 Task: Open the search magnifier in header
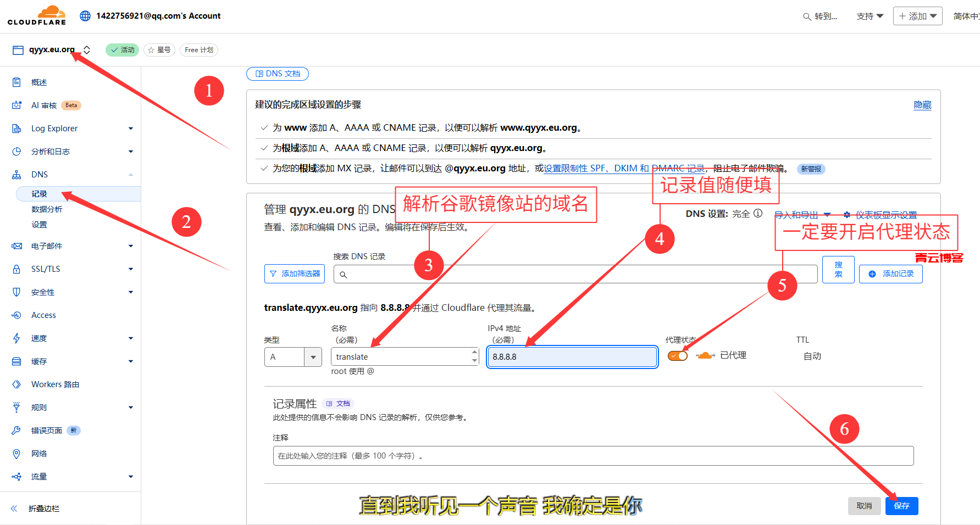coord(807,16)
